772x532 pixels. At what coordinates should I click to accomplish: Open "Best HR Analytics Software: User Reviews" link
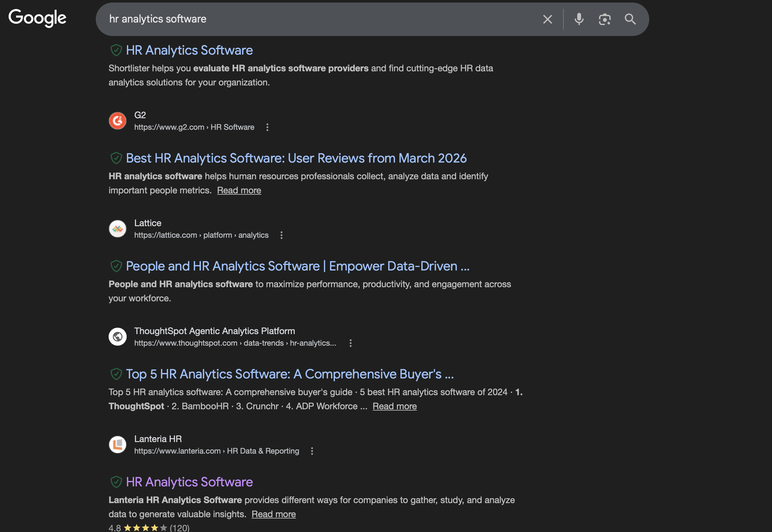(296, 158)
